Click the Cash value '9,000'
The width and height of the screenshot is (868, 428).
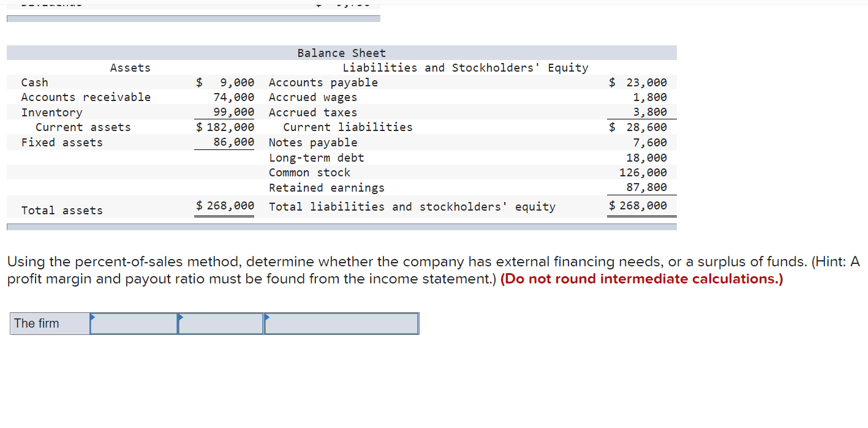click(x=237, y=83)
